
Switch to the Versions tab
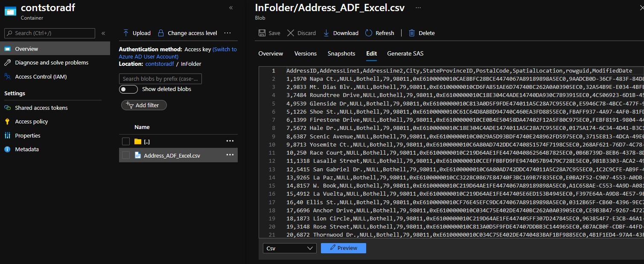tap(306, 53)
